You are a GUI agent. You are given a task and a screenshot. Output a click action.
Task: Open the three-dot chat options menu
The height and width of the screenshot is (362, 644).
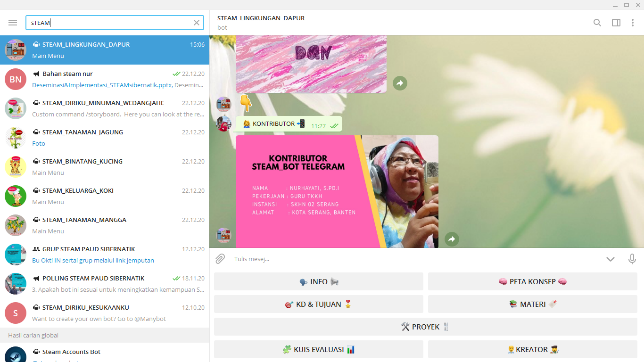click(633, 23)
